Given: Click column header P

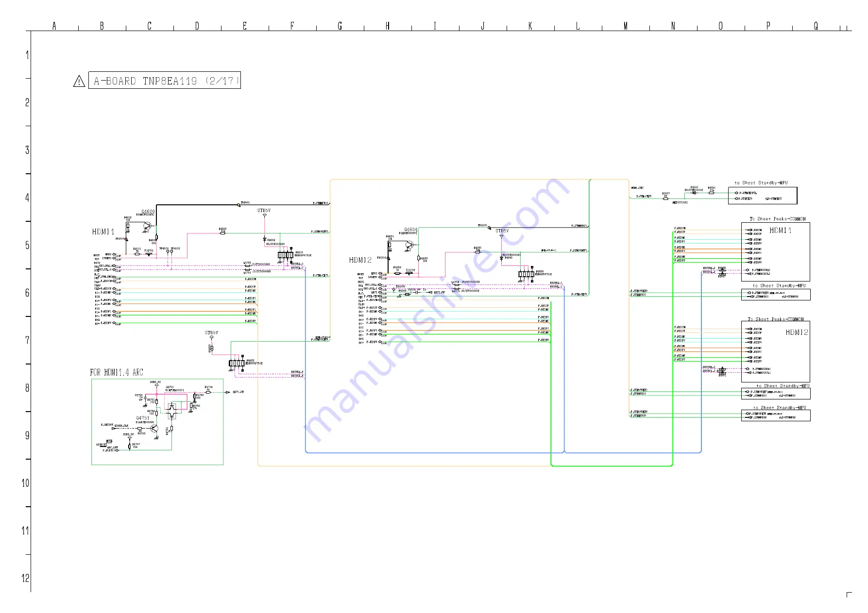Looking at the screenshot, I should click(x=768, y=26).
